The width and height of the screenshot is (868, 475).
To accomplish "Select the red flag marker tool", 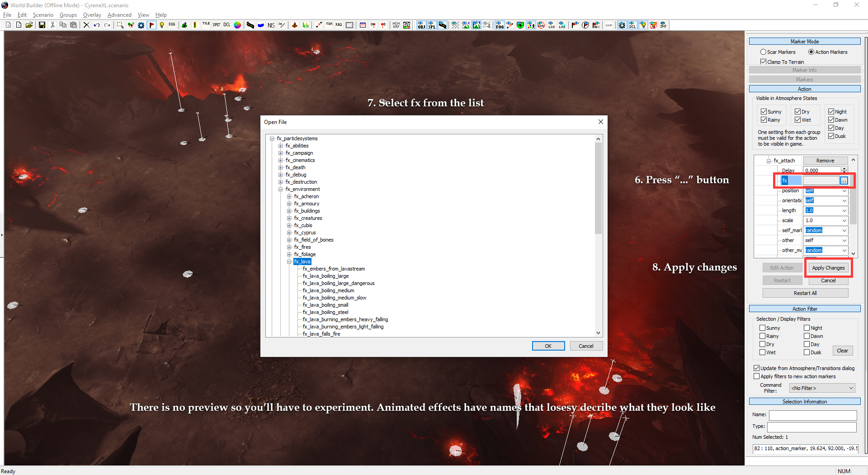I will coord(152,25).
